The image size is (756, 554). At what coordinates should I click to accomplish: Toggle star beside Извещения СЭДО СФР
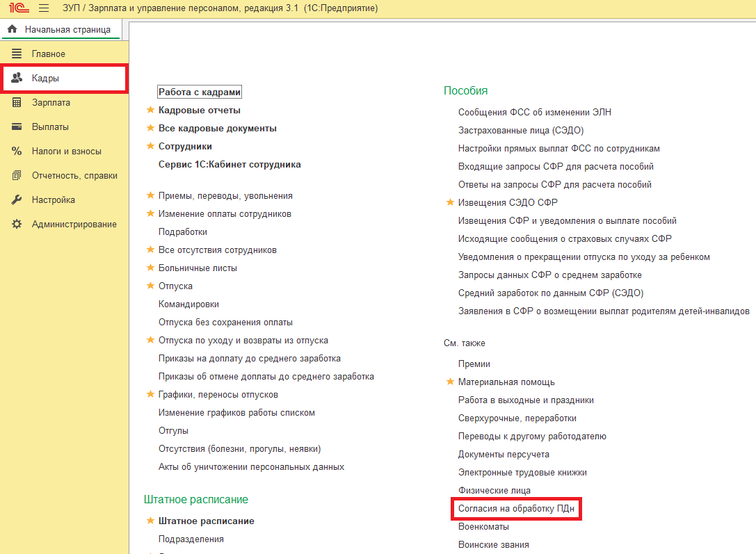click(x=449, y=203)
